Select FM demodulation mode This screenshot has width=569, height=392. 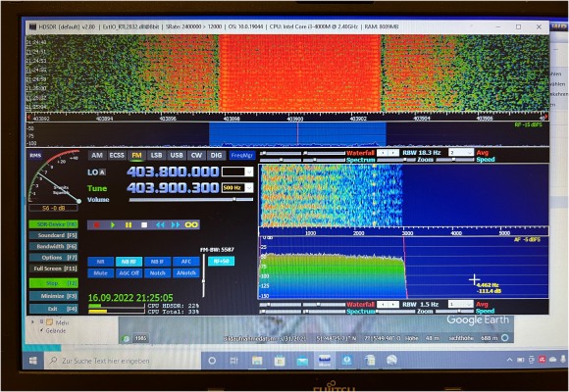pos(136,156)
